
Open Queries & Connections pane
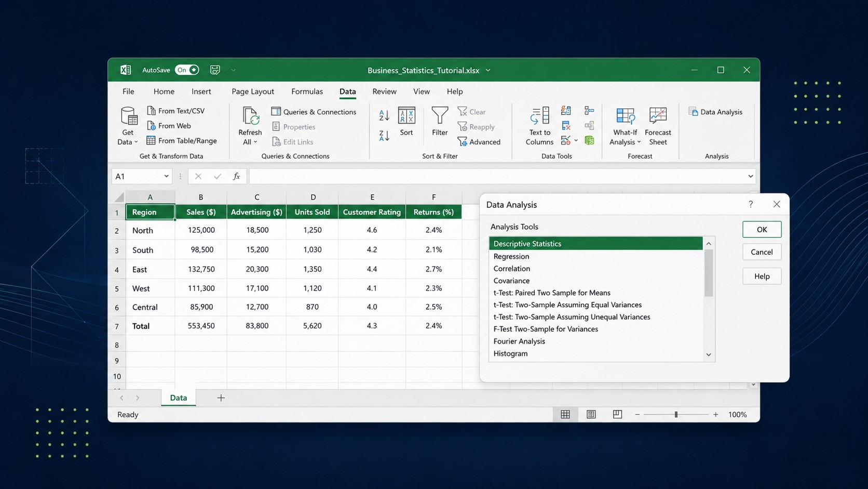314,112
